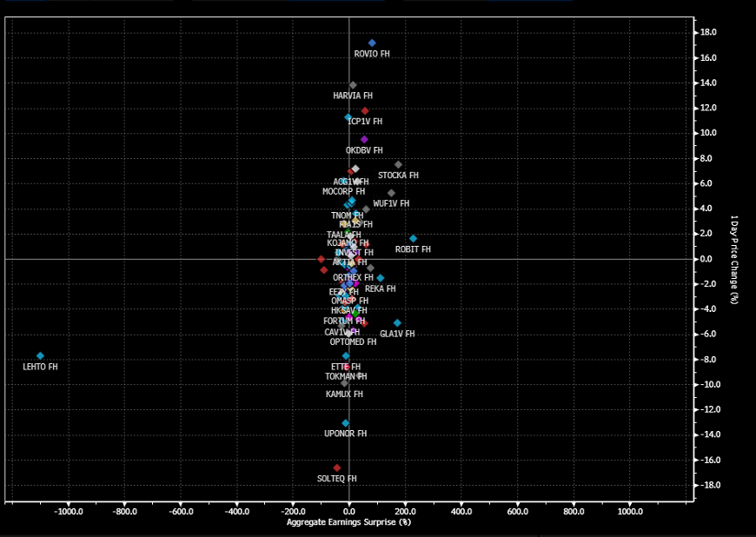Viewport: 756px width, 537px height.
Task: Click the 1 Day Price Change axis title
Action: (734, 258)
